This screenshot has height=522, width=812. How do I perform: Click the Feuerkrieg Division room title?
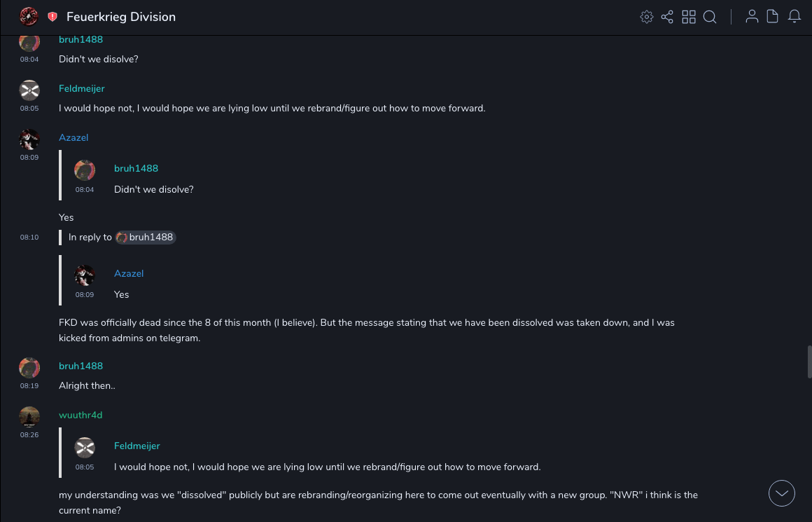[121, 17]
